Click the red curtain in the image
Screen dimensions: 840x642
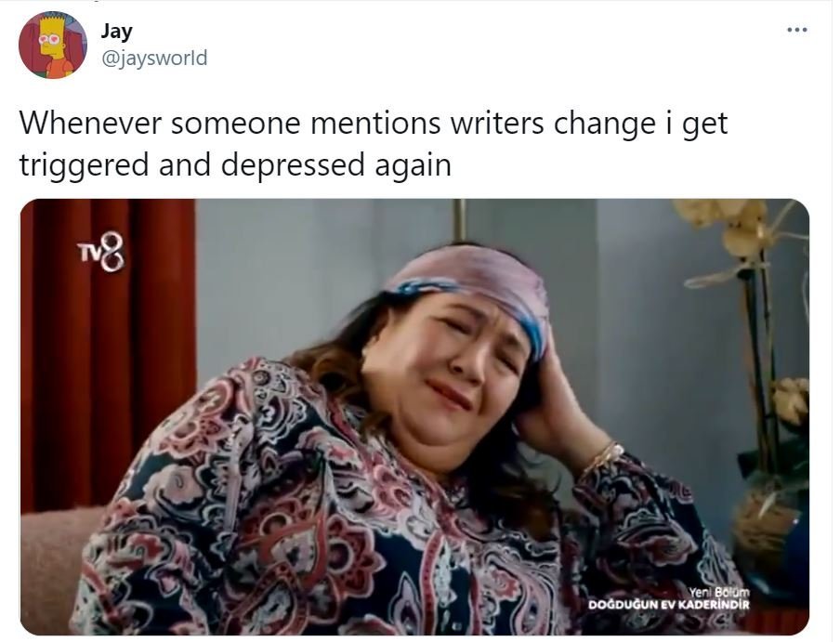tap(108, 353)
